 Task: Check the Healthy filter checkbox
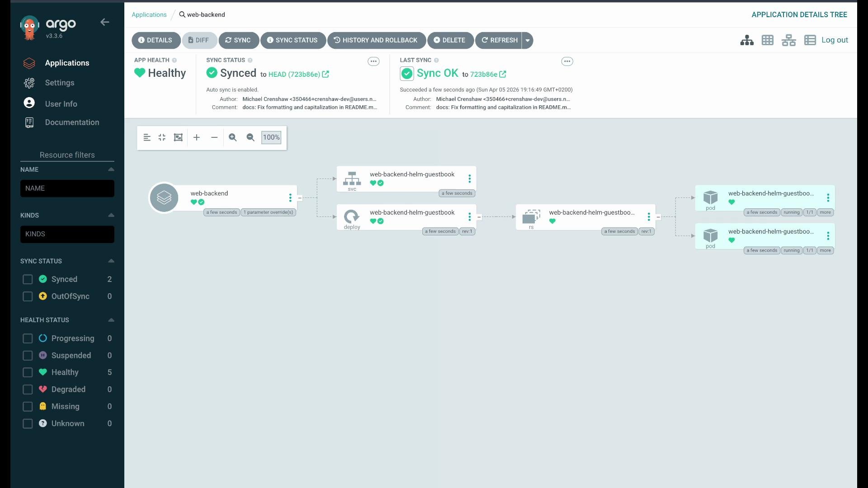28,372
